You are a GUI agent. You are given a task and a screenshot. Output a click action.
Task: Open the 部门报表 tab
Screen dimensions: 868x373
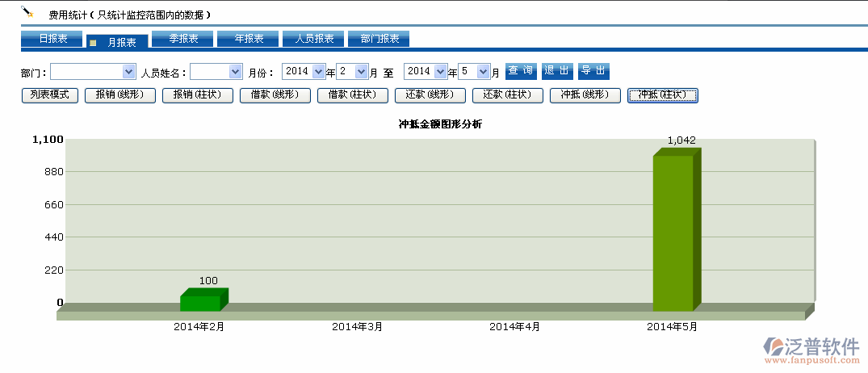click(x=379, y=39)
